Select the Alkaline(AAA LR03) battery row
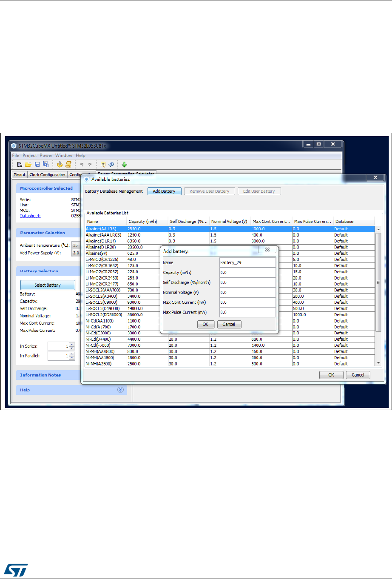 tap(230, 235)
